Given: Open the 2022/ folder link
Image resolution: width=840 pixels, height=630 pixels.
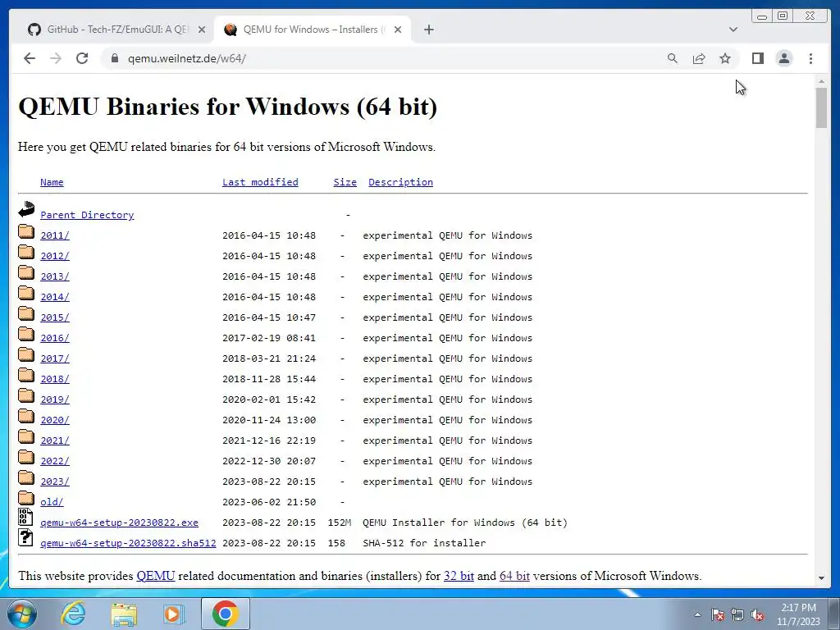Looking at the screenshot, I should click(55, 461).
